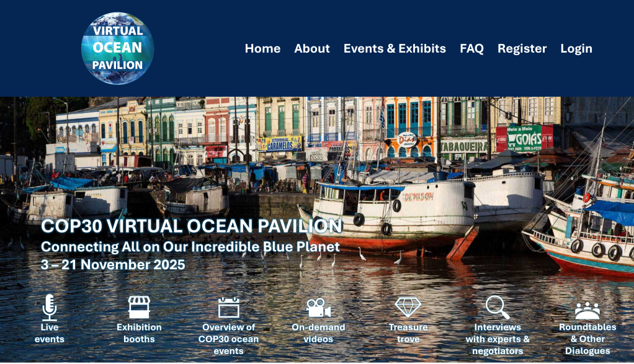Open the diamond treasure trove icon

[x=408, y=307]
